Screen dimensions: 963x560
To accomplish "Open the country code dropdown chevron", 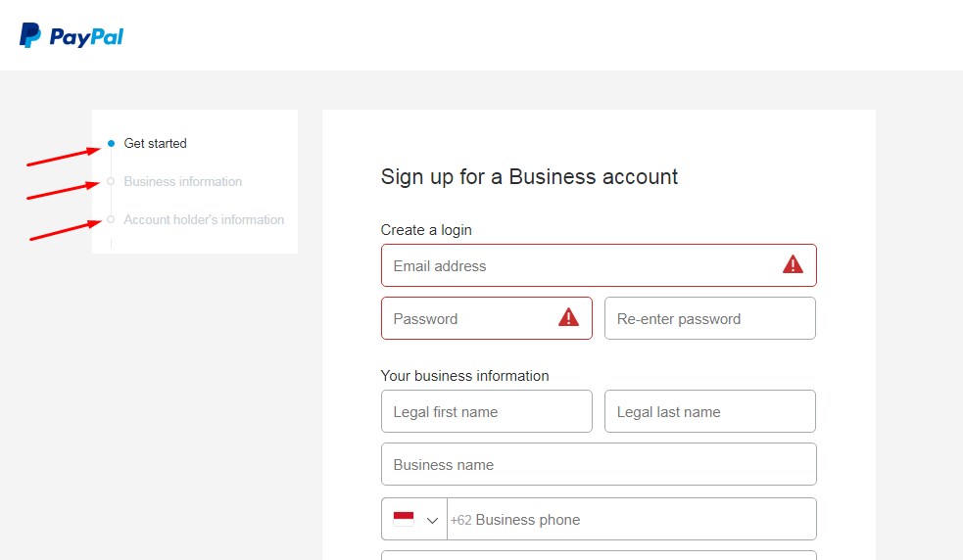I will click(x=432, y=520).
